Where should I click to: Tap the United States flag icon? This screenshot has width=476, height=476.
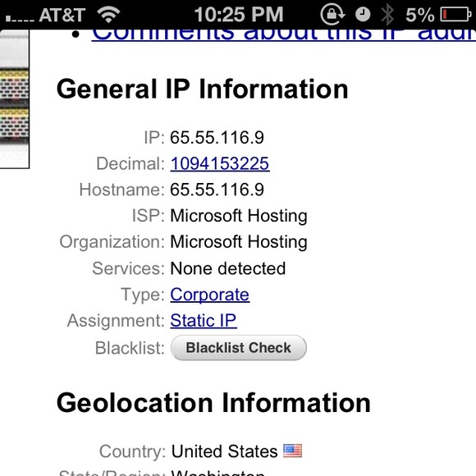(293, 451)
